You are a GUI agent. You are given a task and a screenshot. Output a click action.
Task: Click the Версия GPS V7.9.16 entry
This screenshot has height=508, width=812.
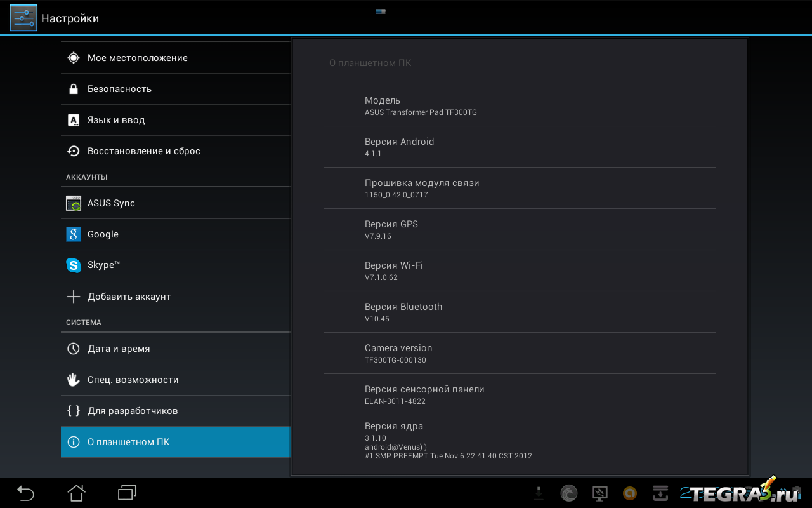point(520,230)
